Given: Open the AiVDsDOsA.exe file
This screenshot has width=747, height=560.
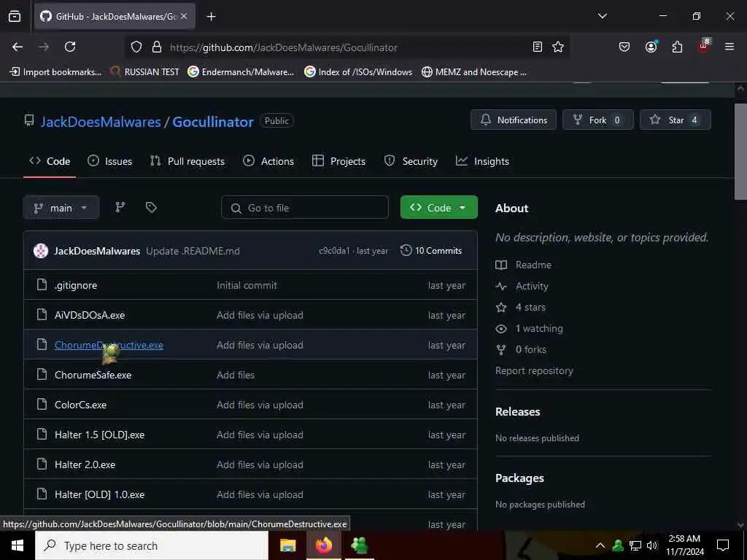Looking at the screenshot, I should (90, 315).
